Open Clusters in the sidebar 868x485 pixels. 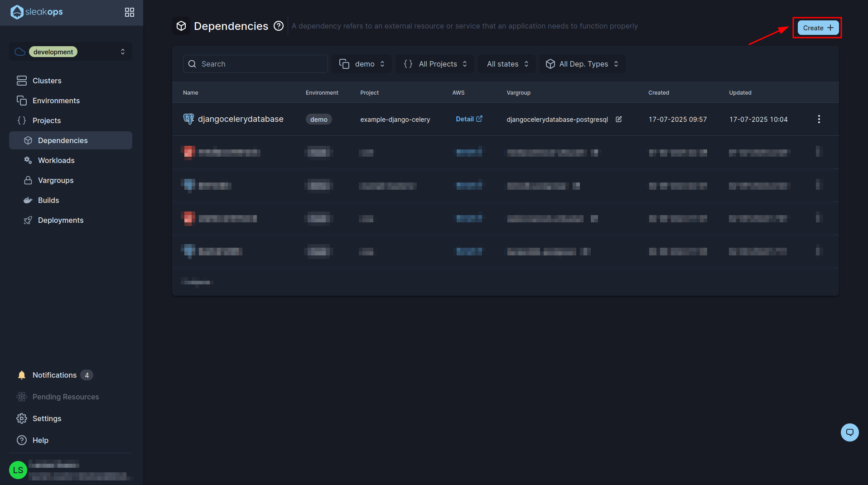tap(71, 81)
